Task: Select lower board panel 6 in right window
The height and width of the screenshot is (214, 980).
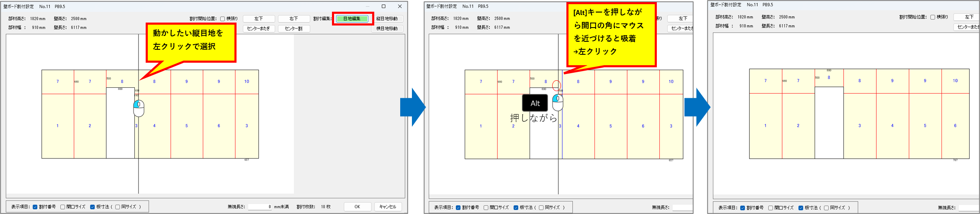Action: coord(955,126)
